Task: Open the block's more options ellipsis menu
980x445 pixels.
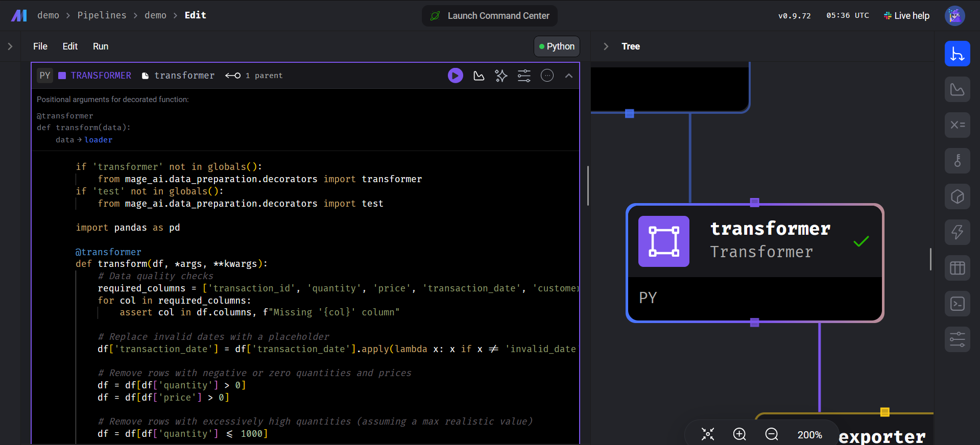Action: [547, 76]
